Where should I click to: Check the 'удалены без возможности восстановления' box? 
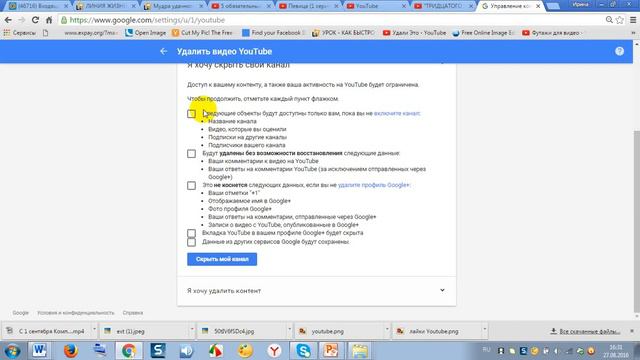click(x=191, y=153)
